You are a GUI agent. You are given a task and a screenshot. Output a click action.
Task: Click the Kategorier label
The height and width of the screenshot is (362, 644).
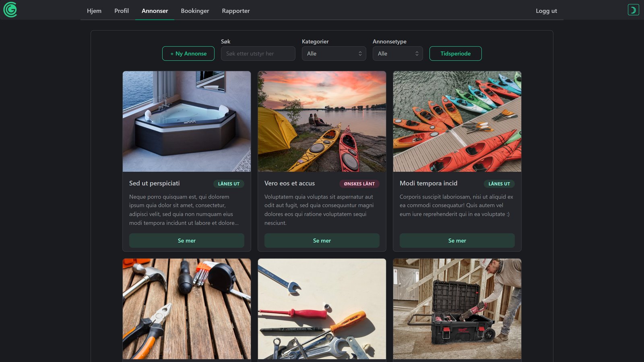pos(315,41)
